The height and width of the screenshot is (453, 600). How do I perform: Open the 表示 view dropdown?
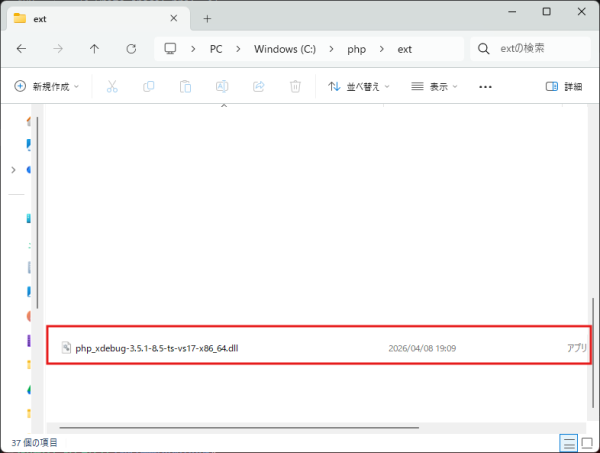point(434,86)
